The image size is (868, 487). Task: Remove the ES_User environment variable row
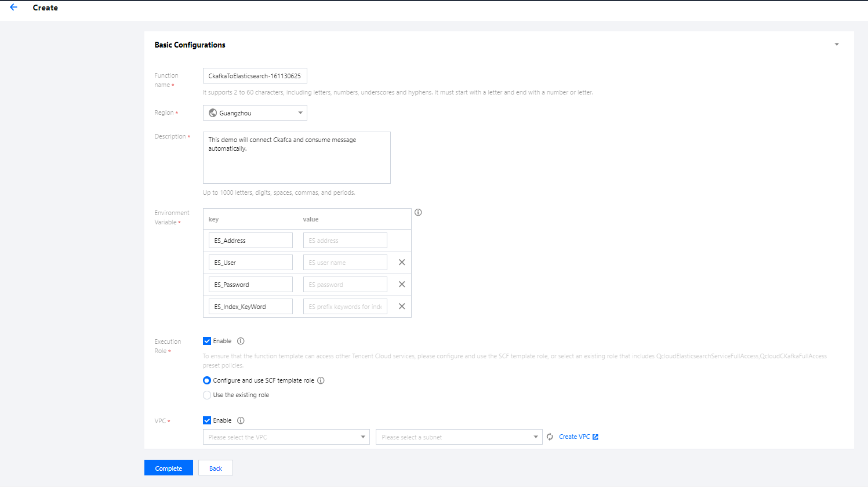[402, 263]
